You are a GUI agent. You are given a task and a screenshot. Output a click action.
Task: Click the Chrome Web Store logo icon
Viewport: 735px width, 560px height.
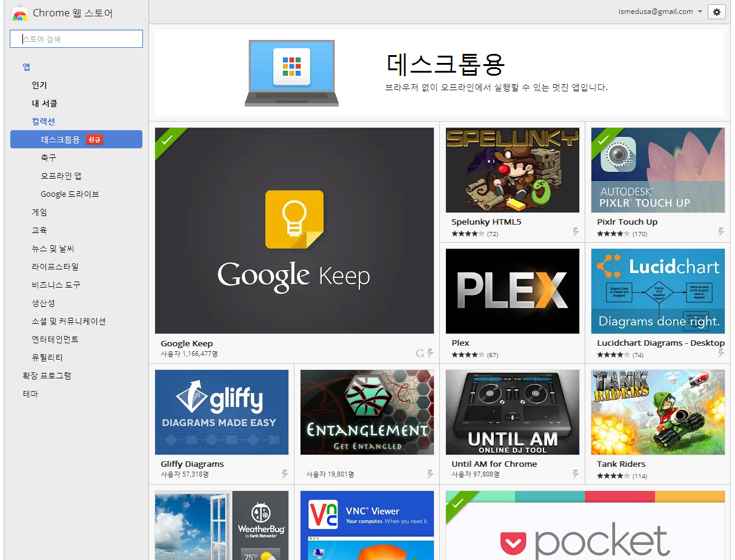point(20,13)
